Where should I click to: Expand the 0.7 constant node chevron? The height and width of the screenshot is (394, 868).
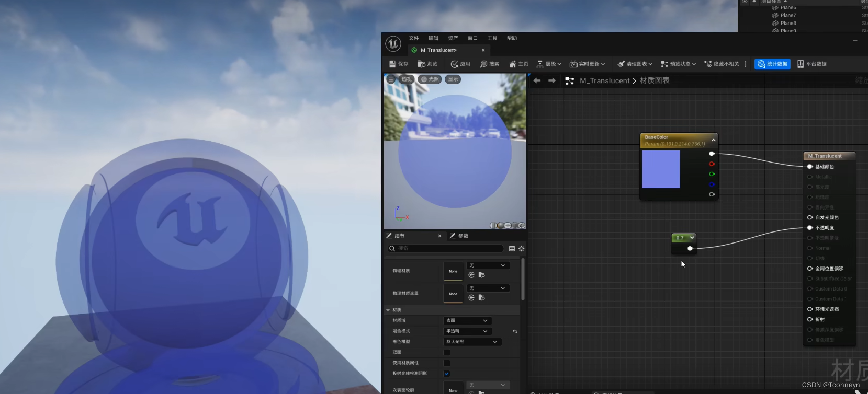point(692,238)
